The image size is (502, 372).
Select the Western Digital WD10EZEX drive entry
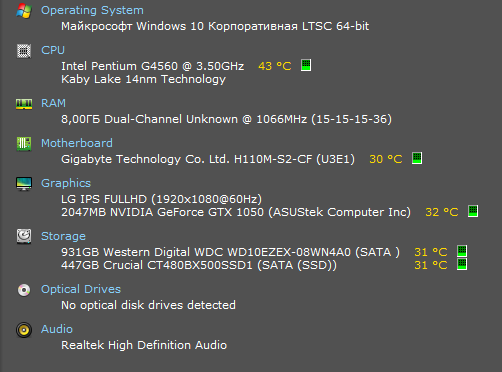pyautogui.click(x=230, y=252)
